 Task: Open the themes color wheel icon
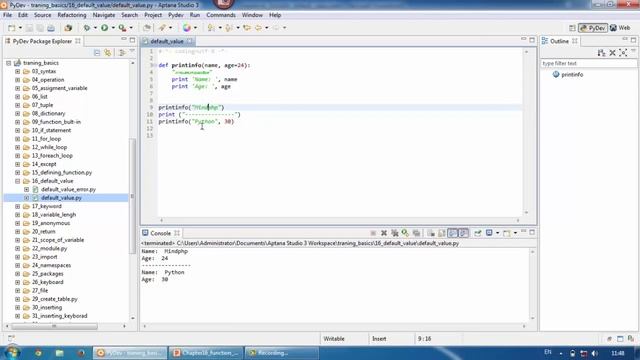coord(187,28)
